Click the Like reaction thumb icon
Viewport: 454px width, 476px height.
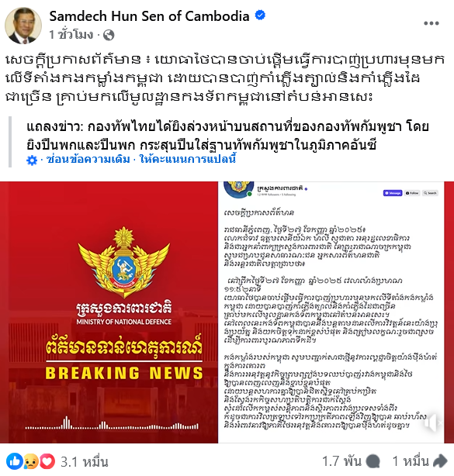[x=15, y=461]
